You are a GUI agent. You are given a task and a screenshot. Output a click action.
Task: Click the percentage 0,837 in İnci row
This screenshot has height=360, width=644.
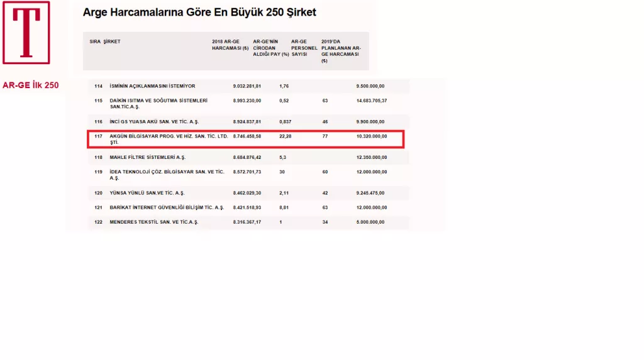point(285,122)
